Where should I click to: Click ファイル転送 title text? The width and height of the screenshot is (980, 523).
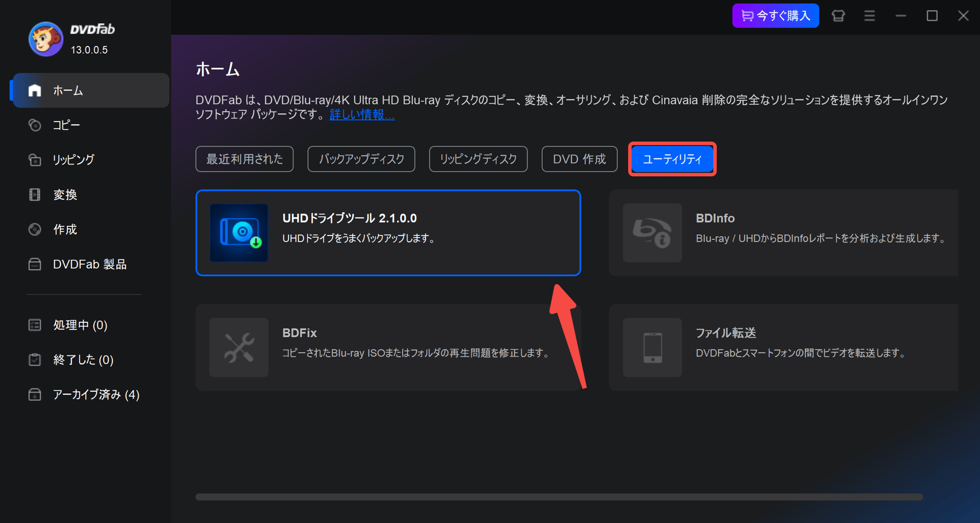tap(726, 333)
